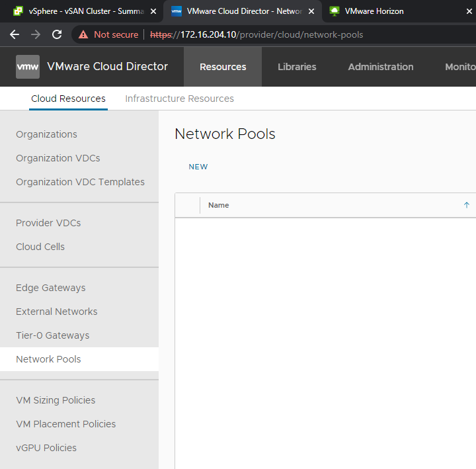
Task: Click the vSphere tab favicon
Action: pyautogui.click(x=19, y=11)
